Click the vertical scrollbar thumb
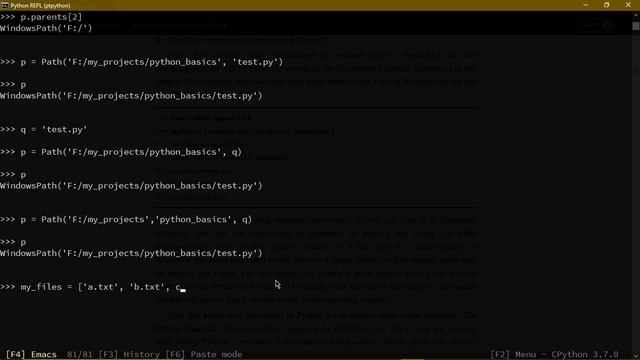The image size is (640, 360). tap(636, 25)
